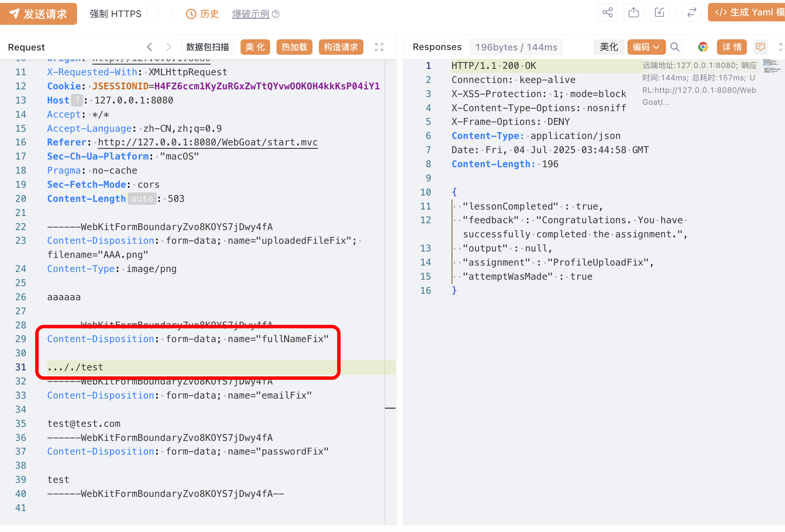Click the aaaaaa file body line

[64, 297]
